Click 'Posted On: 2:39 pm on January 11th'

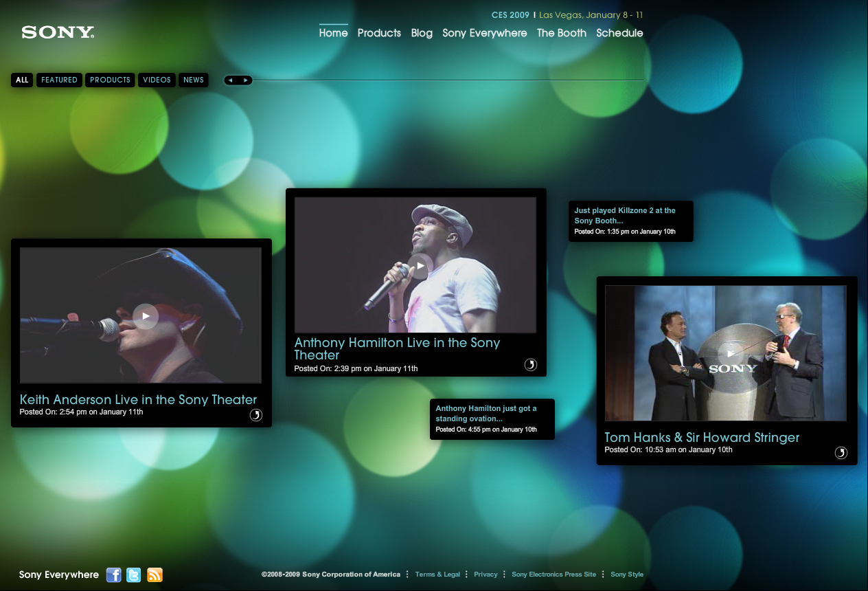(356, 369)
